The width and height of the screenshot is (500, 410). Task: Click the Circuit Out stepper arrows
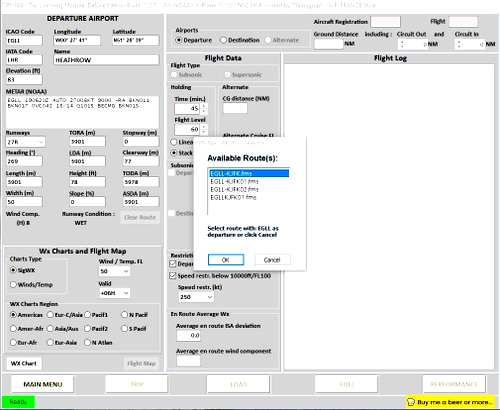click(x=402, y=44)
